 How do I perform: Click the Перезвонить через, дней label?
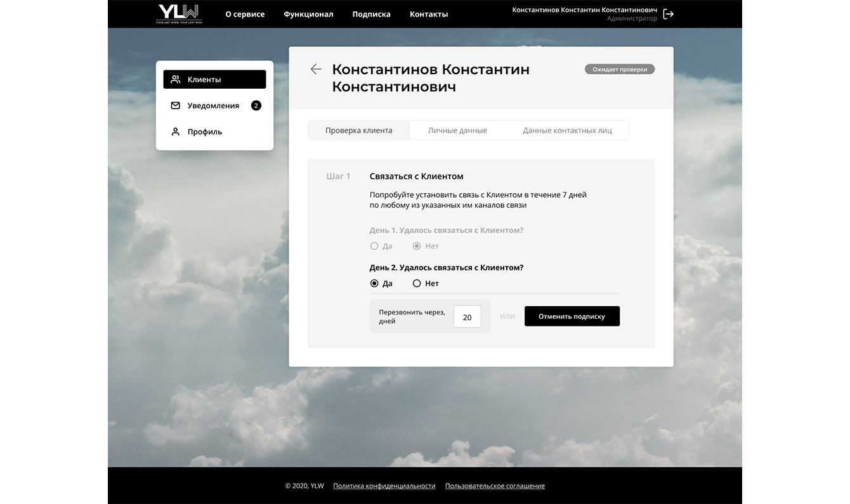(x=412, y=316)
